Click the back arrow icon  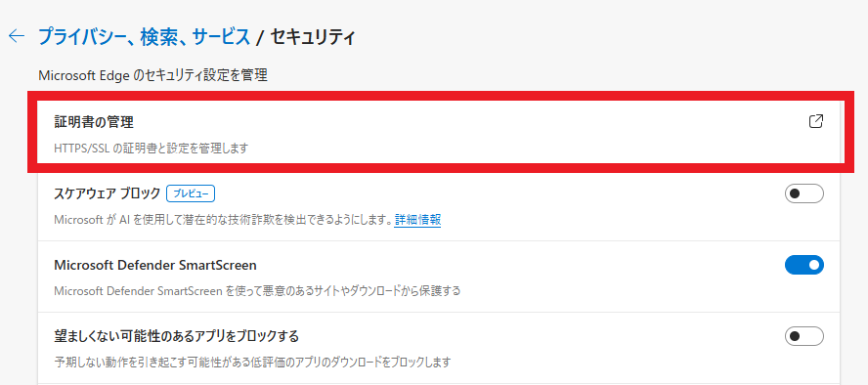(17, 36)
